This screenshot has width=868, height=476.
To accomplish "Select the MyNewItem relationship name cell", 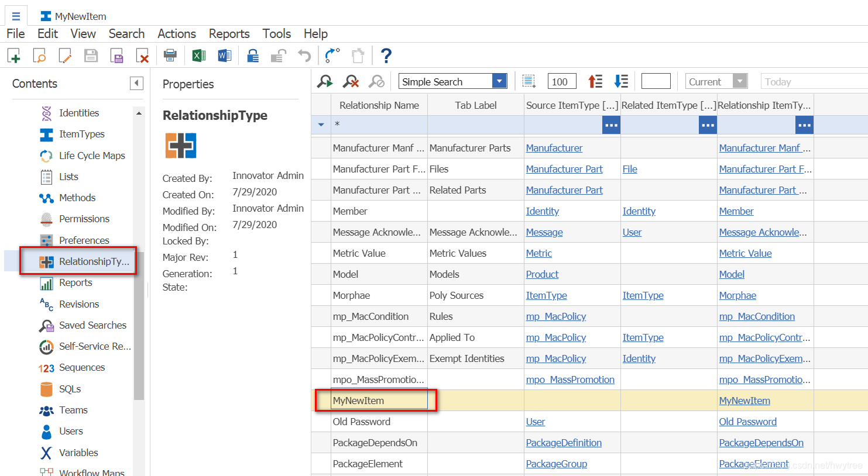I will pos(379,401).
